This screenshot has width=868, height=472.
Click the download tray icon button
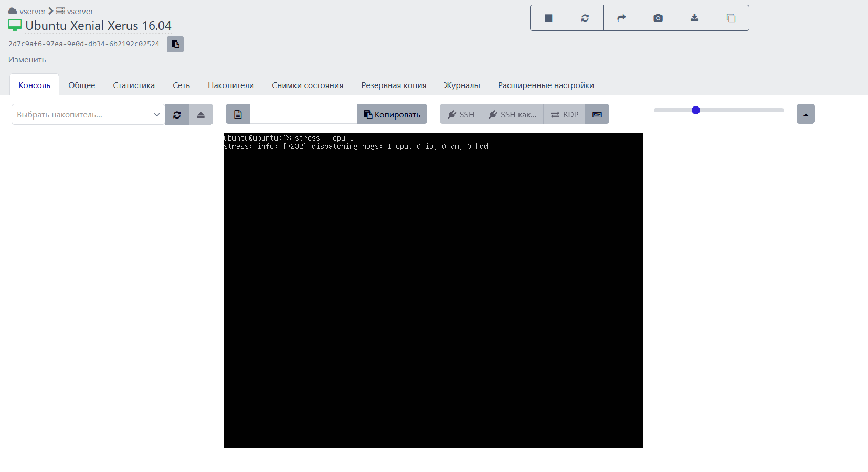(x=694, y=18)
